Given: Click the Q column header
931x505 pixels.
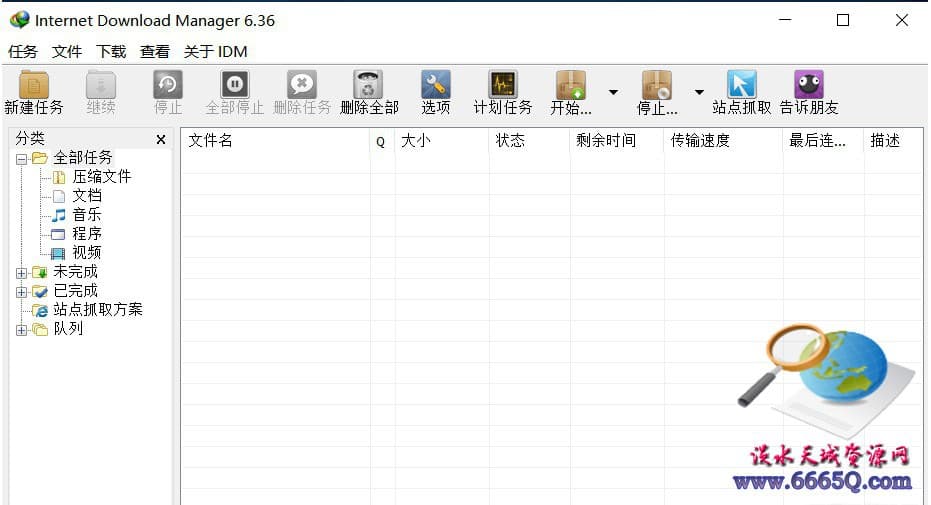Looking at the screenshot, I should click(x=382, y=141).
